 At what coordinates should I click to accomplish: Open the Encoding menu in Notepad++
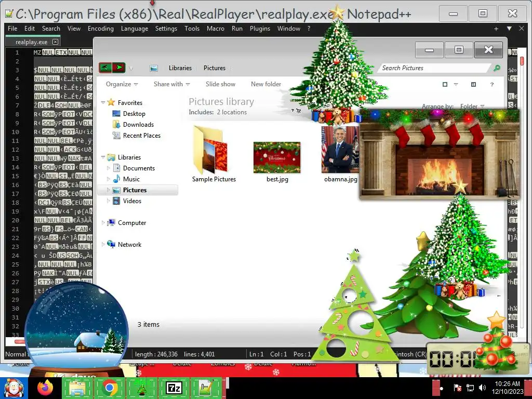coord(100,29)
